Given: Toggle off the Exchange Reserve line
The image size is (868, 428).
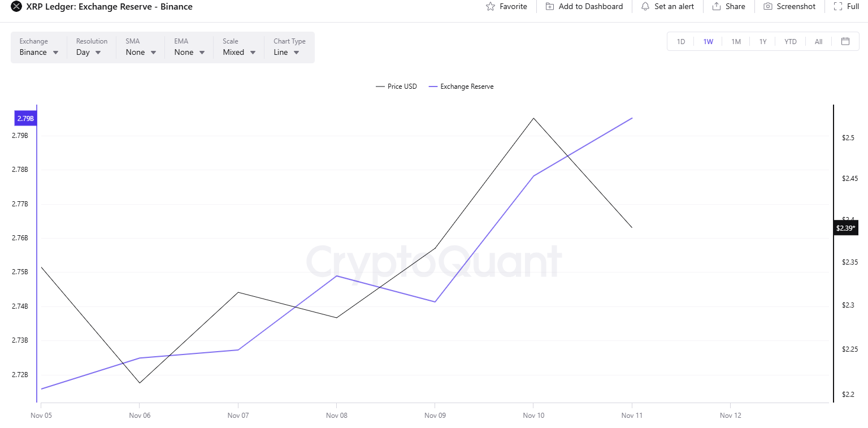Looking at the screenshot, I should point(461,86).
